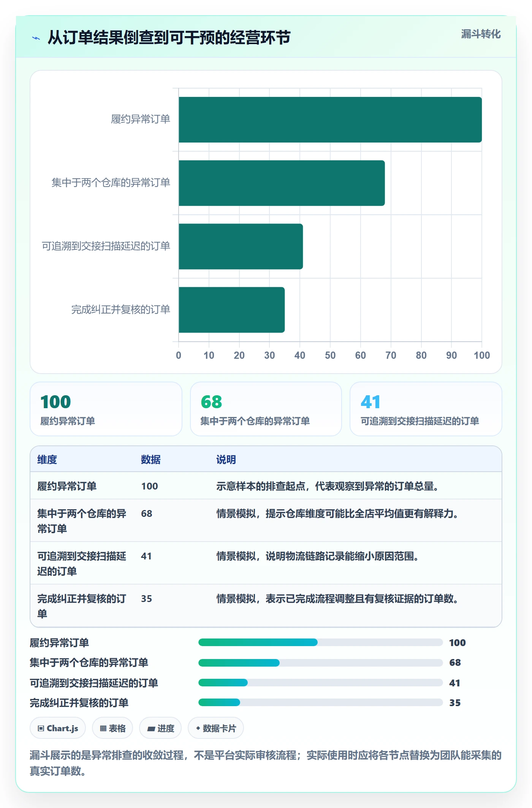
Task: Click the table value 35
Action: pyautogui.click(x=147, y=599)
